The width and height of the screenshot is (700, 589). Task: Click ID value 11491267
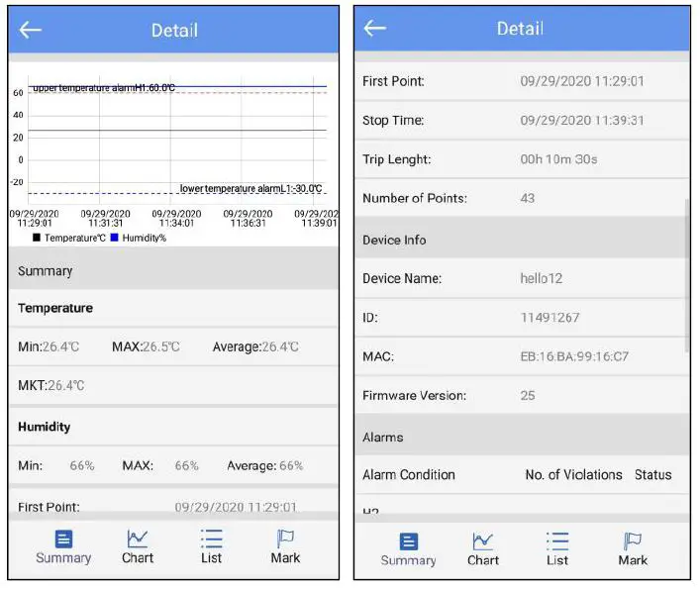pyautogui.click(x=550, y=318)
